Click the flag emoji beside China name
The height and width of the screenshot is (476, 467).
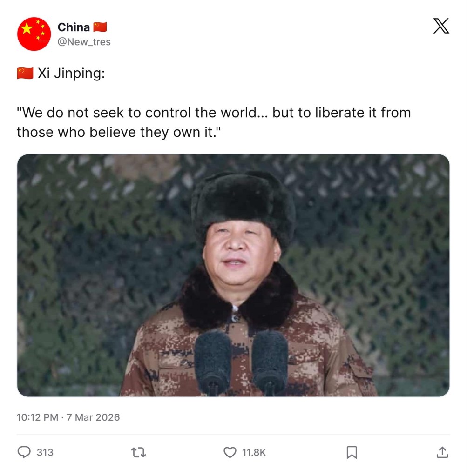(100, 27)
